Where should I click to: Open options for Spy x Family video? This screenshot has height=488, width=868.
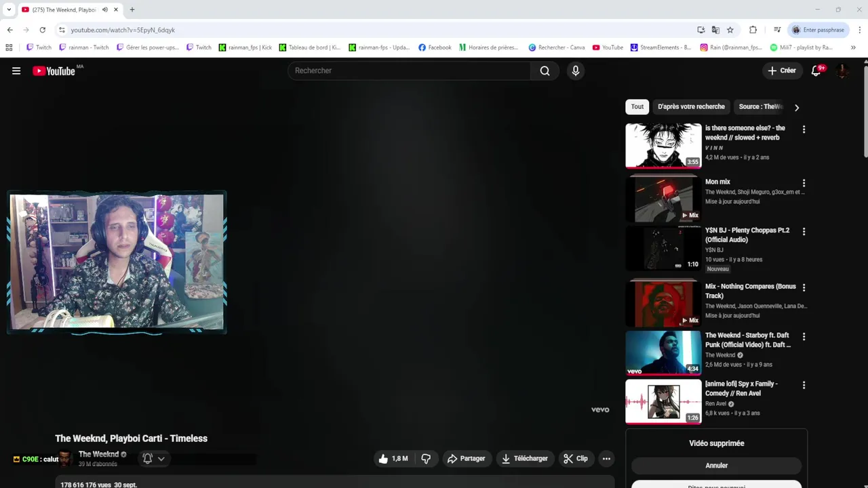[804, 385]
